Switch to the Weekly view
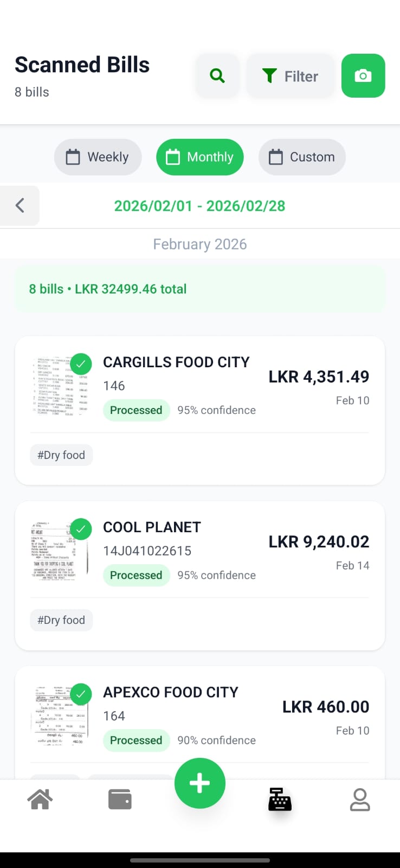The height and width of the screenshot is (868, 400). tap(98, 157)
